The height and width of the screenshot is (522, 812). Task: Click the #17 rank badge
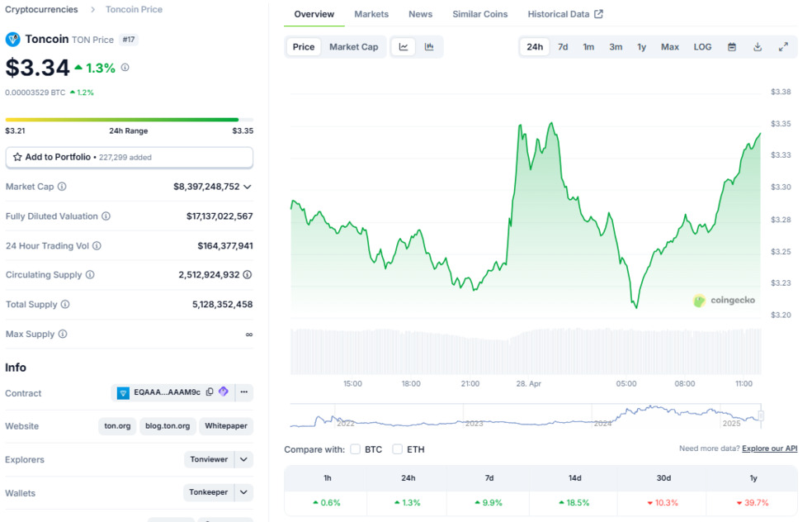coord(129,40)
